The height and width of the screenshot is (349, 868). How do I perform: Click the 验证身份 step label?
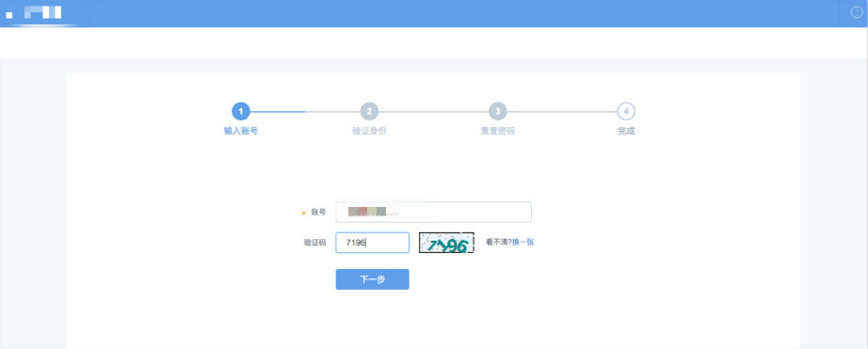coord(369,132)
